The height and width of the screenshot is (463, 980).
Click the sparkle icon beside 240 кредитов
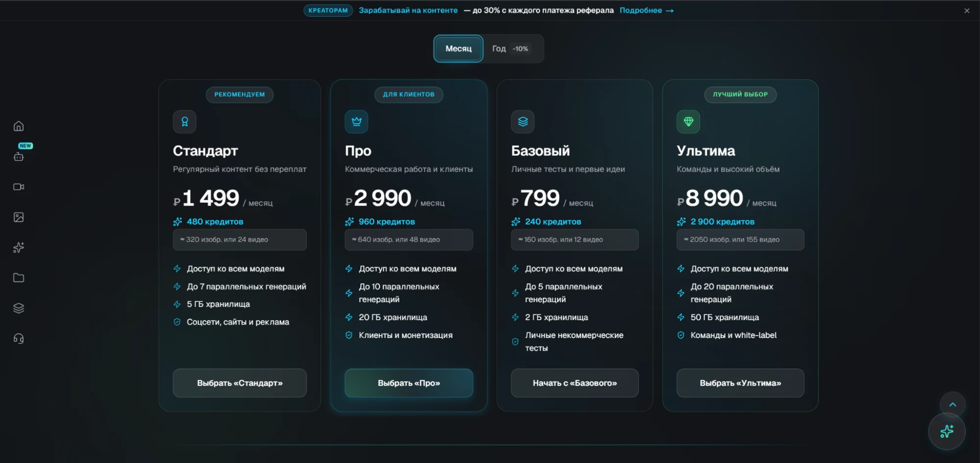coord(516,222)
